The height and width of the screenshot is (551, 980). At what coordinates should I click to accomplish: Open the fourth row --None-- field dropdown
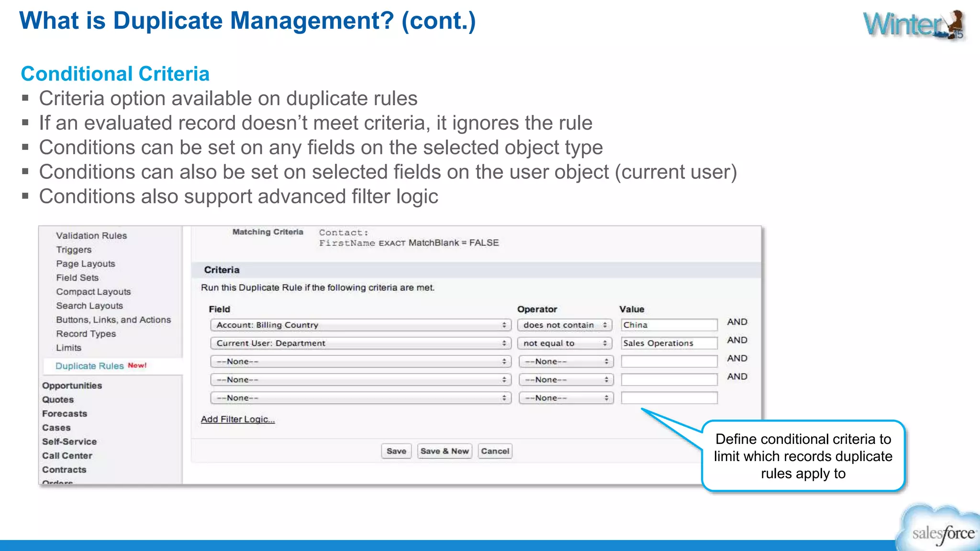point(361,380)
